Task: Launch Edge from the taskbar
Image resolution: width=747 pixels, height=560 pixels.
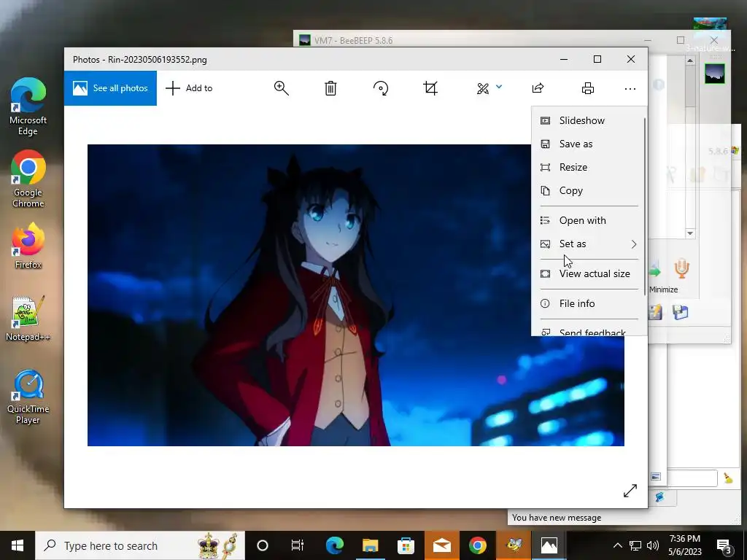Action: [334, 545]
